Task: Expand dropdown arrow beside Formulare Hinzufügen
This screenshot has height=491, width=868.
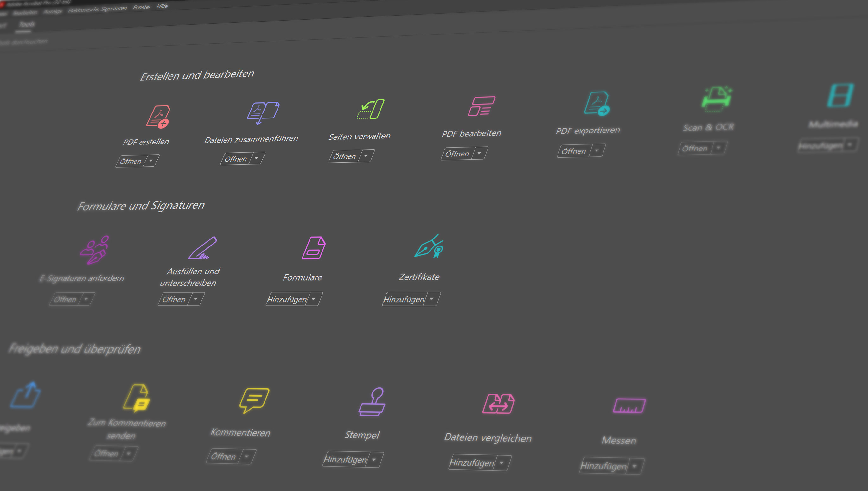Action: [314, 299]
